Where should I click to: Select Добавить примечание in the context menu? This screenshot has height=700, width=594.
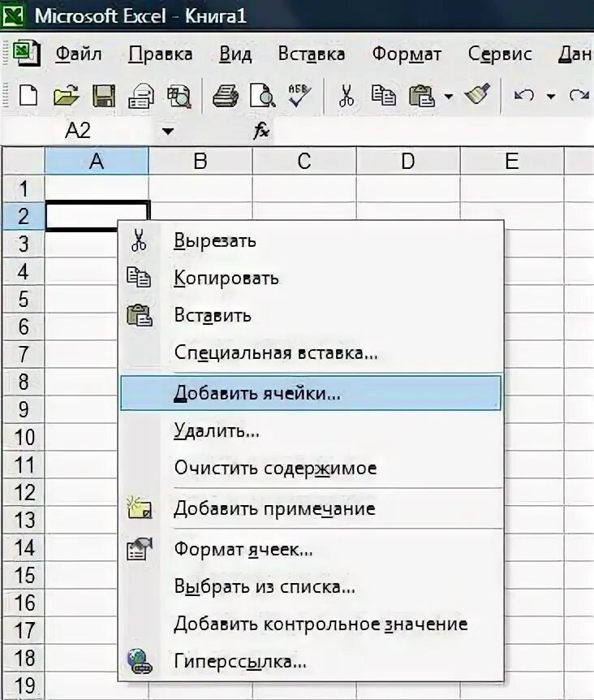point(311,508)
